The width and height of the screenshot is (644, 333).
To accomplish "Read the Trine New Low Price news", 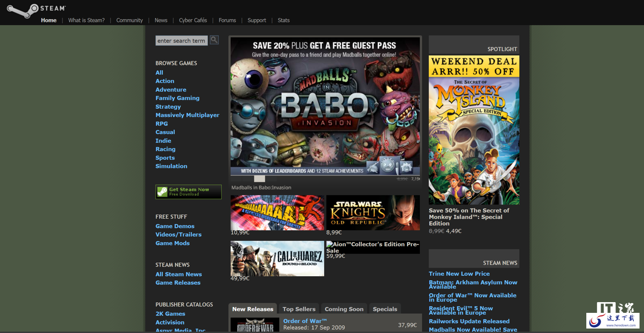I will (459, 274).
